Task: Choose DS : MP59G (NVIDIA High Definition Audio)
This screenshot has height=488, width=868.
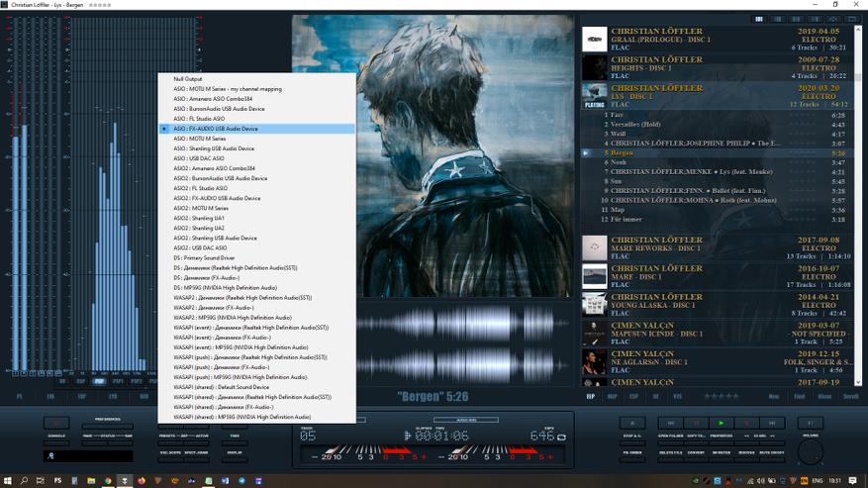Action: (x=256, y=288)
